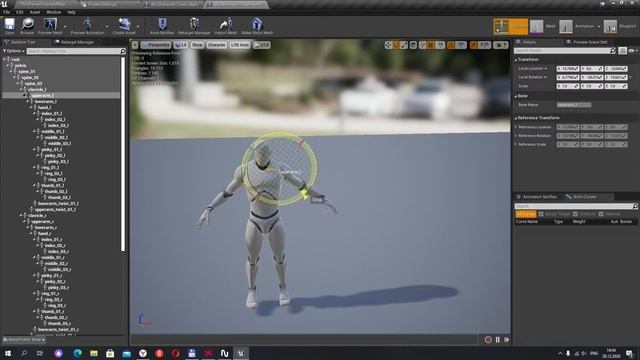Image resolution: width=640 pixels, height=360 pixels.
Task: Select the scale gizmo viewport icon
Action: point(404,45)
